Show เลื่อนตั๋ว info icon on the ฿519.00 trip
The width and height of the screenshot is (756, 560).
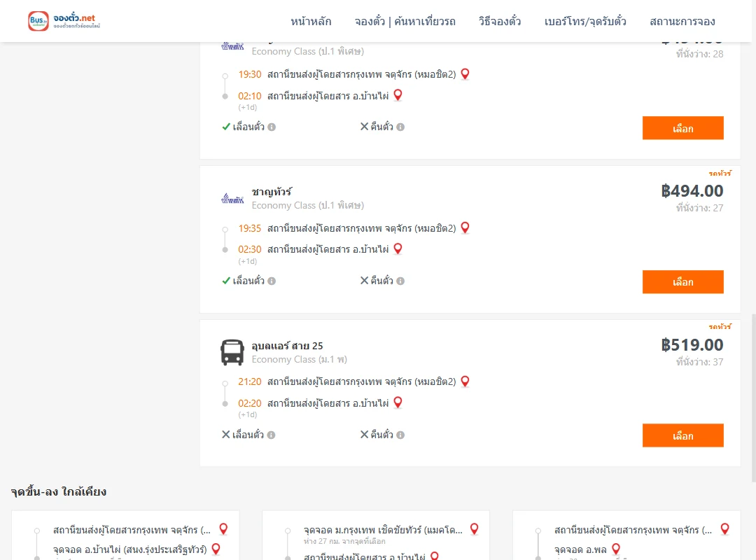pyautogui.click(x=272, y=435)
